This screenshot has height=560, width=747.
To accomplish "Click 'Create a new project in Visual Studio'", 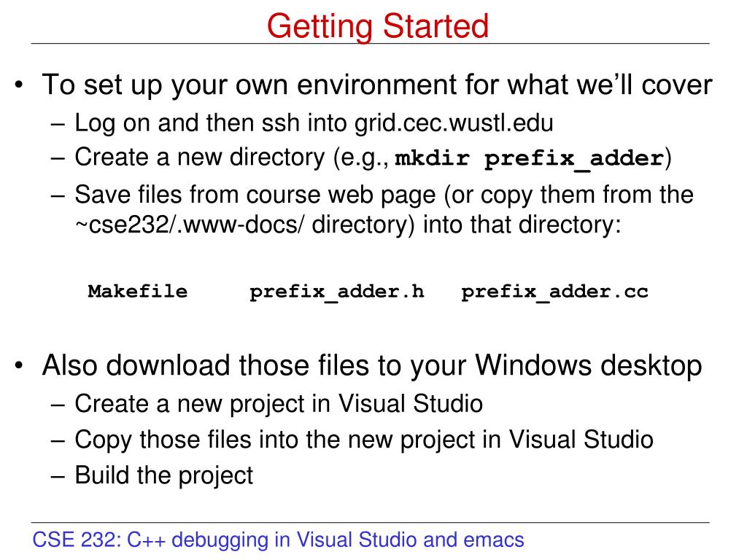I will pos(279,404).
